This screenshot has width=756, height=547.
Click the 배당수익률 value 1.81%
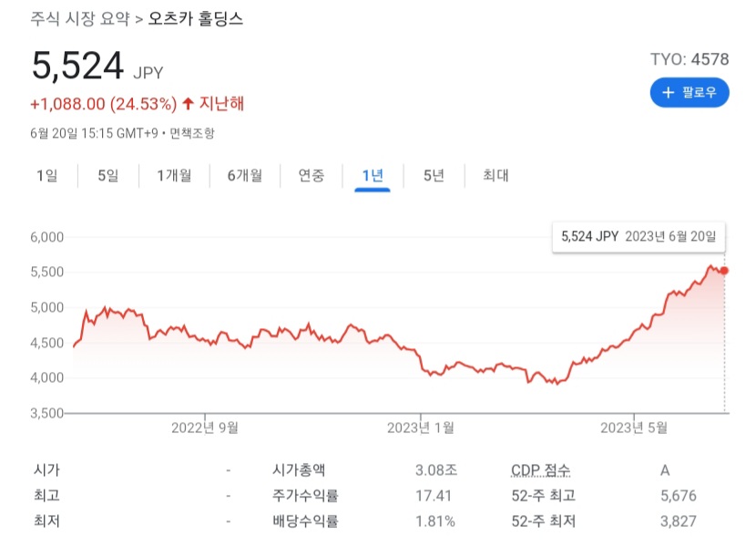(434, 521)
